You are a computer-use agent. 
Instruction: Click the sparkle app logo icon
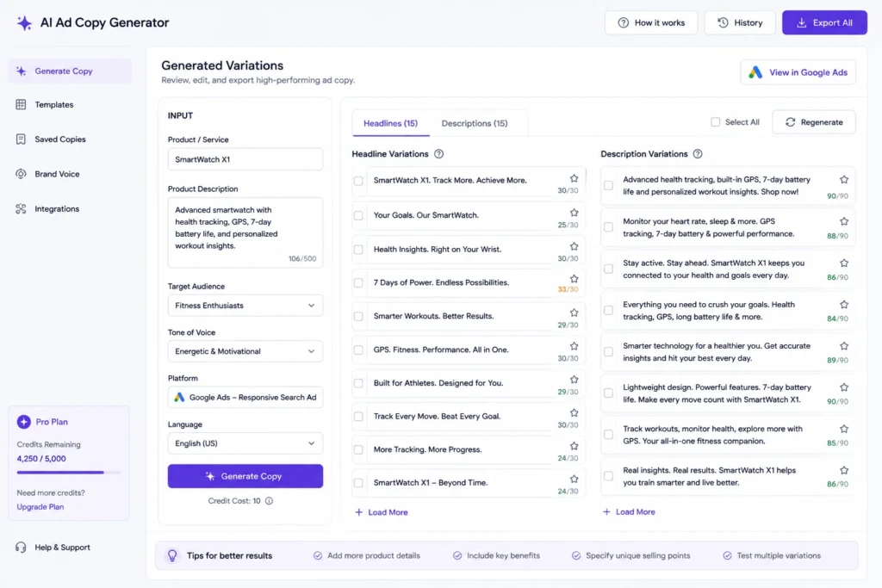pyautogui.click(x=24, y=23)
